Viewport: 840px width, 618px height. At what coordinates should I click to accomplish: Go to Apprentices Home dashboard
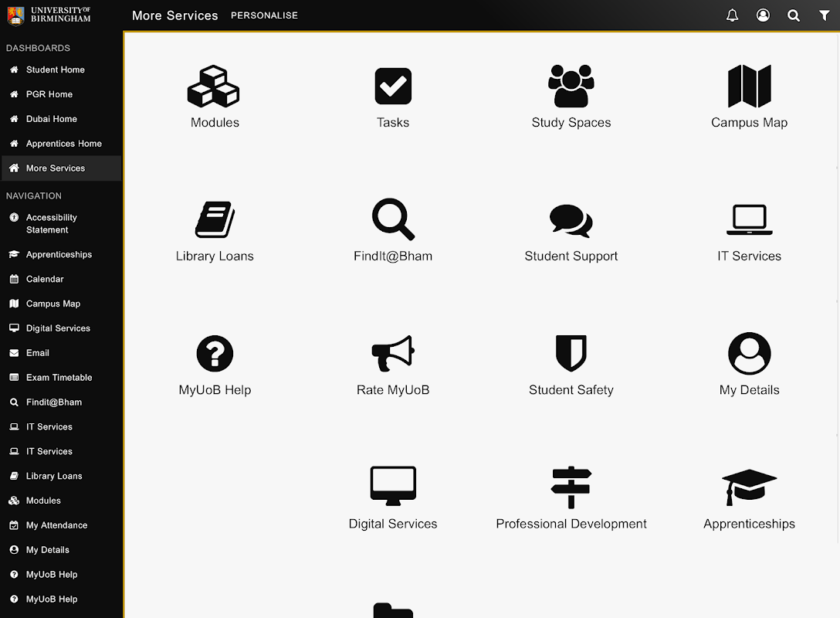[x=64, y=144]
